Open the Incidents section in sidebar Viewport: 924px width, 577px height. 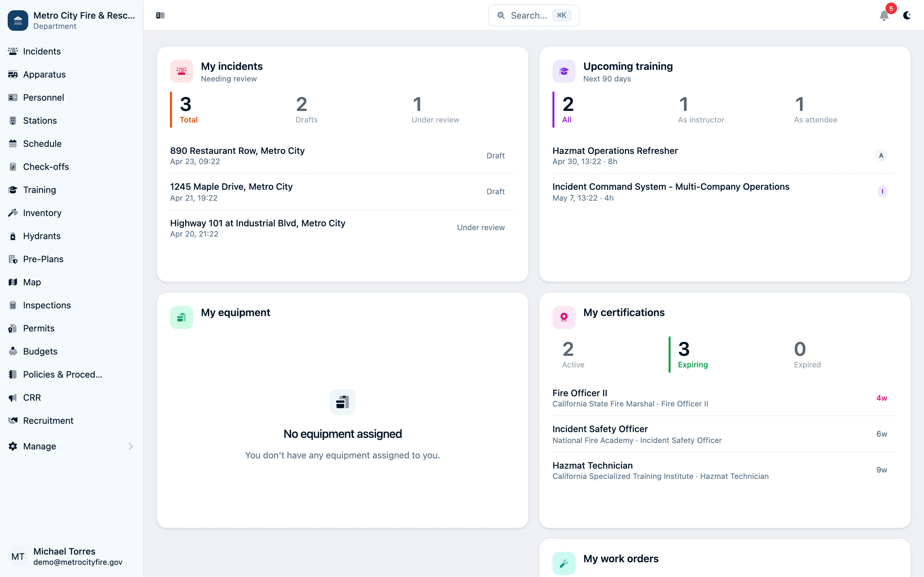click(x=41, y=51)
